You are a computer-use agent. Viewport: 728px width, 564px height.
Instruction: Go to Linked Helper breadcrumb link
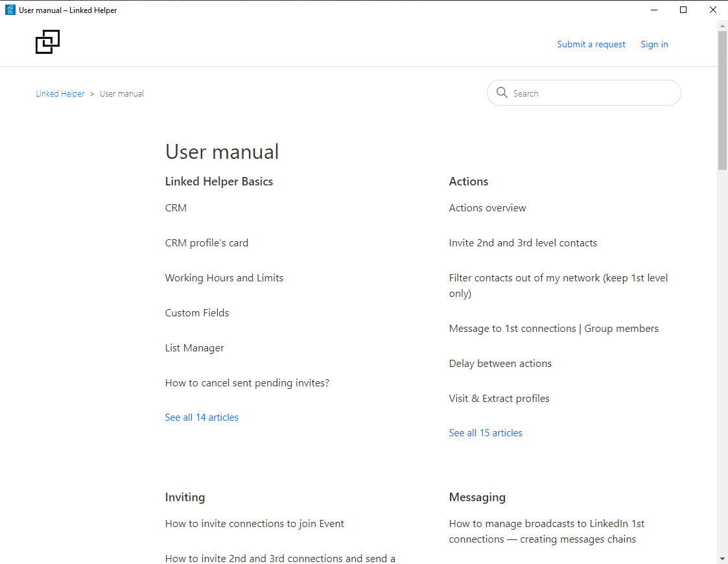pyautogui.click(x=60, y=94)
